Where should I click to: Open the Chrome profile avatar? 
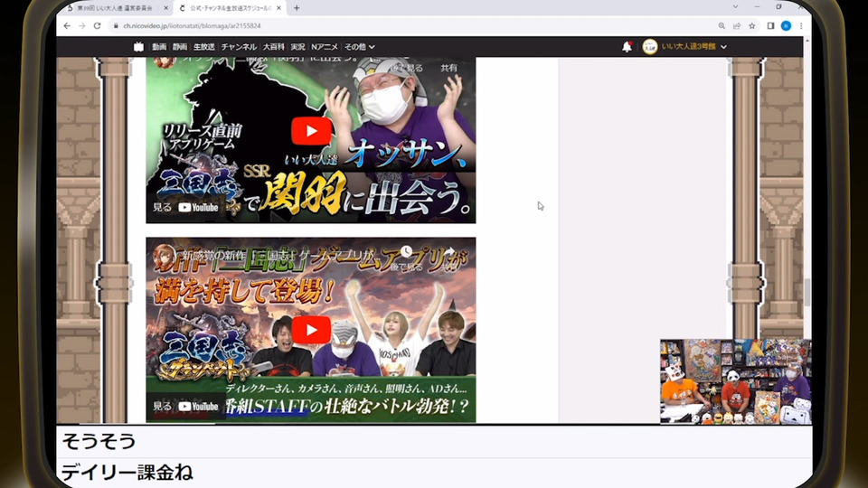pos(786,26)
